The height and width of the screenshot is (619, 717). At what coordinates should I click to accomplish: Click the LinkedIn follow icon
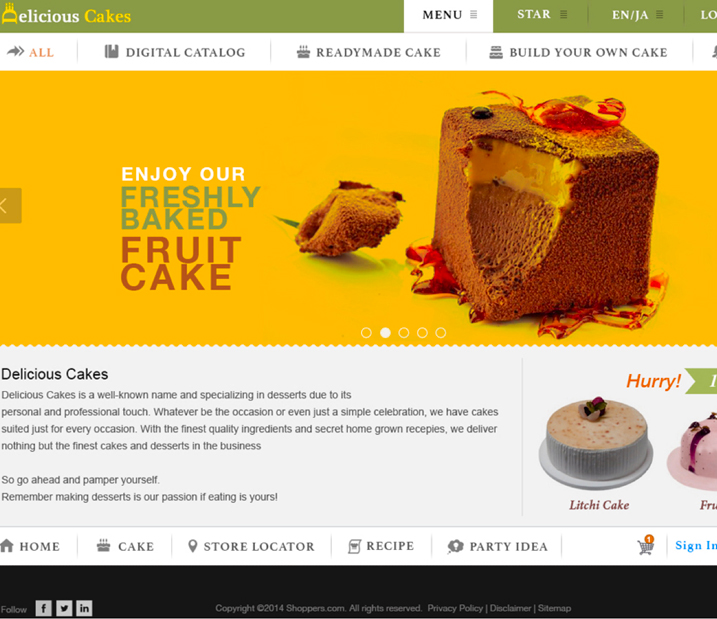point(84,608)
